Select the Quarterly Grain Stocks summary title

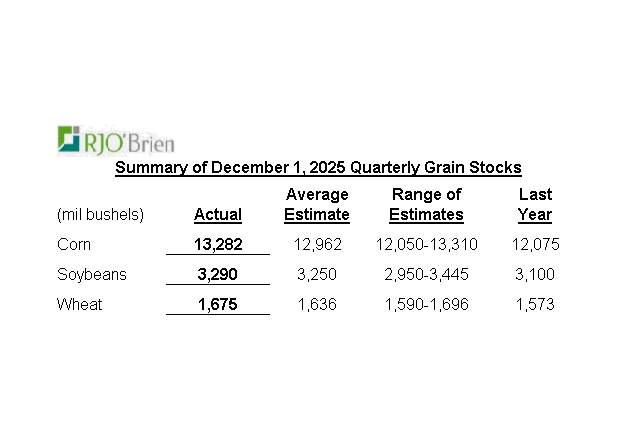(x=318, y=167)
